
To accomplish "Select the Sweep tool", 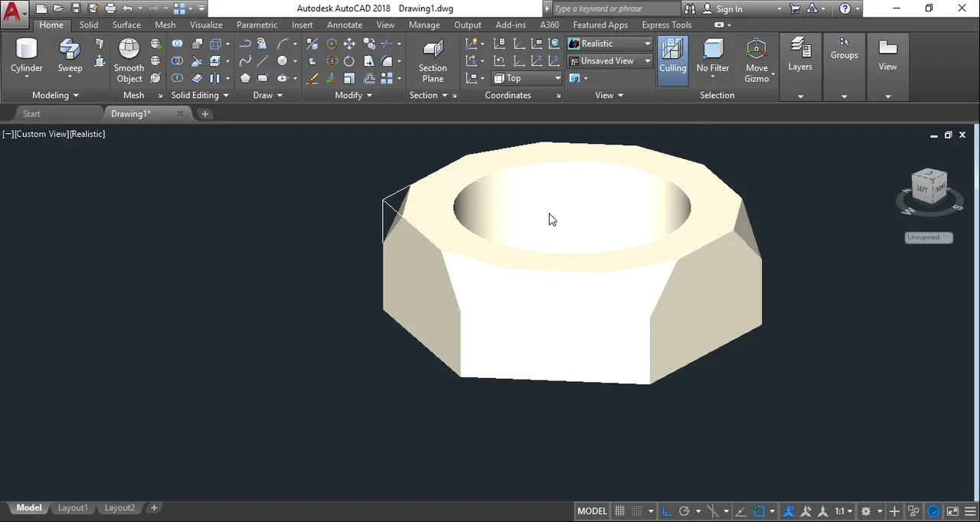I will pyautogui.click(x=70, y=57).
